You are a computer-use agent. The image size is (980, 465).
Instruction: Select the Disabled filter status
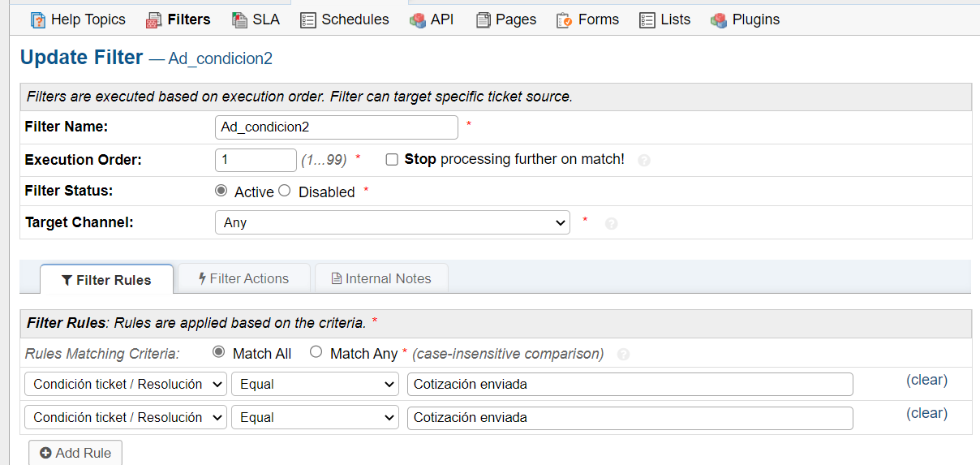coord(284,191)
